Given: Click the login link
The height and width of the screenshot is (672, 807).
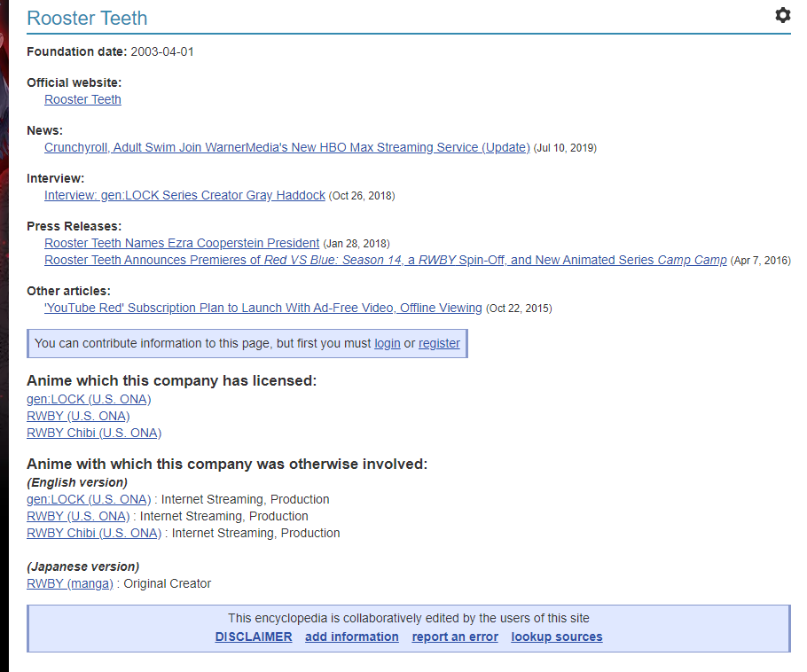Looking at the screenshot, I should point(387,343).
